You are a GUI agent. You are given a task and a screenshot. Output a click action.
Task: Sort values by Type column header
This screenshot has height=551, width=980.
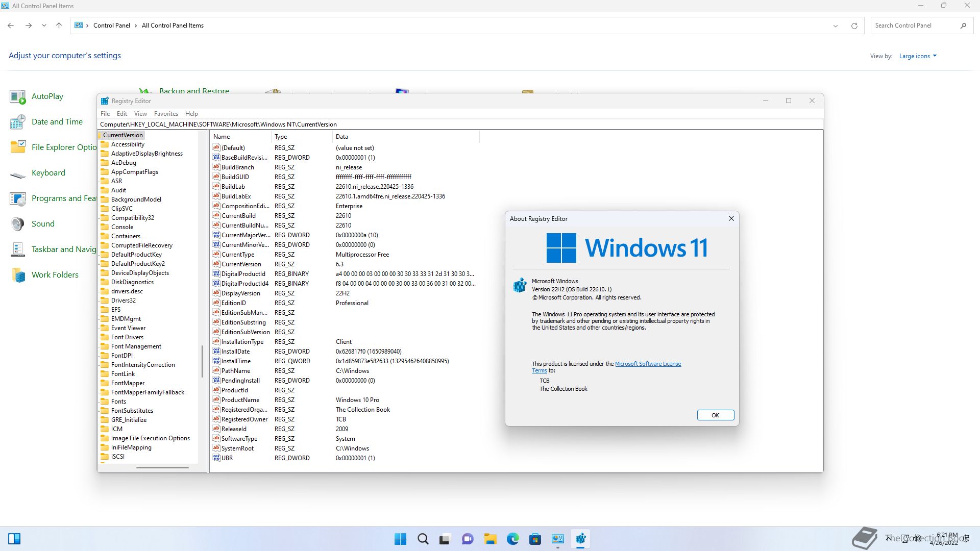302,137
